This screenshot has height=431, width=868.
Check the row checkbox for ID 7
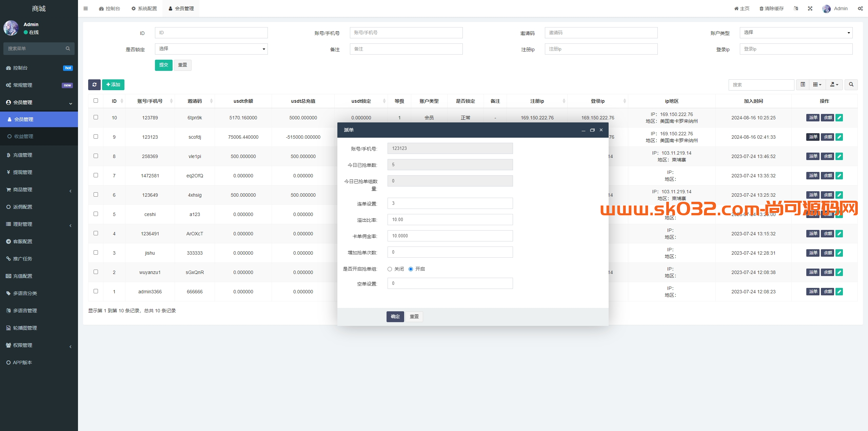pyautogui.click(x=96, y=175)
